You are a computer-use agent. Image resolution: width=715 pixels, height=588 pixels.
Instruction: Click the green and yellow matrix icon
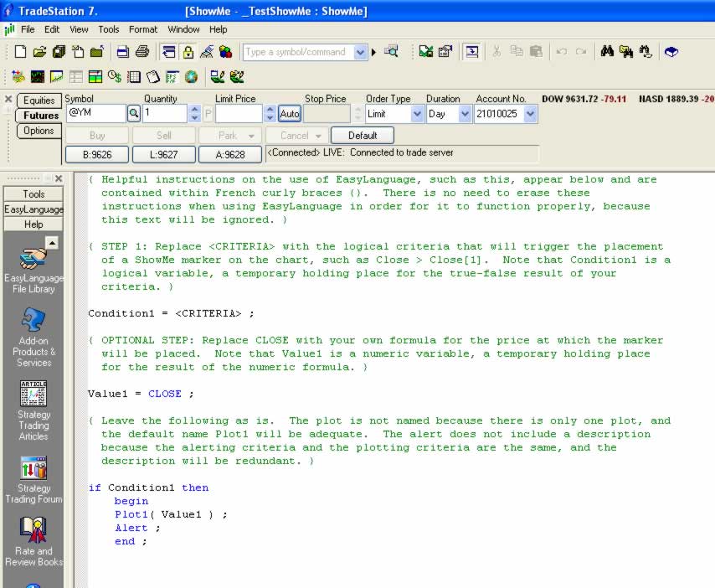[x=95, y=76]
